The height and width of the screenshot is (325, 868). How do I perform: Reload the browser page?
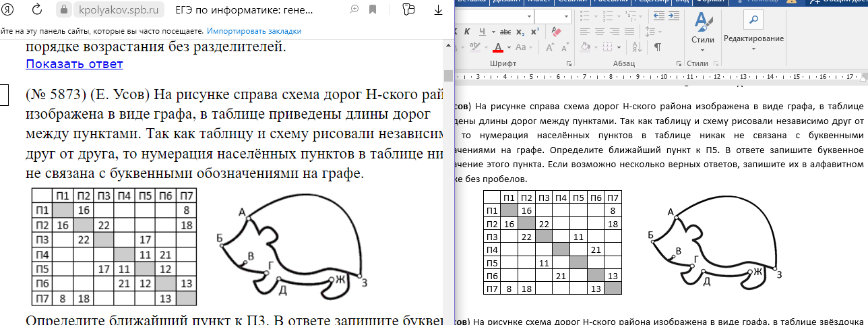pos(37,10)
